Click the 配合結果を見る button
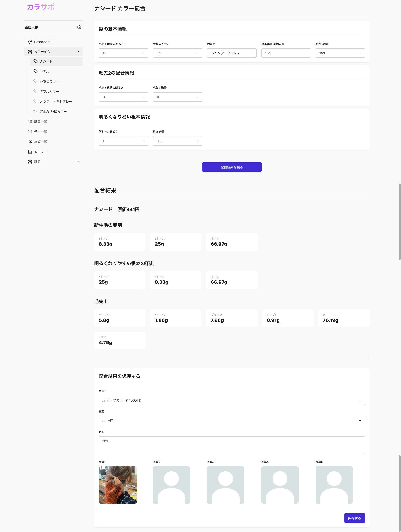 point(232,167)
